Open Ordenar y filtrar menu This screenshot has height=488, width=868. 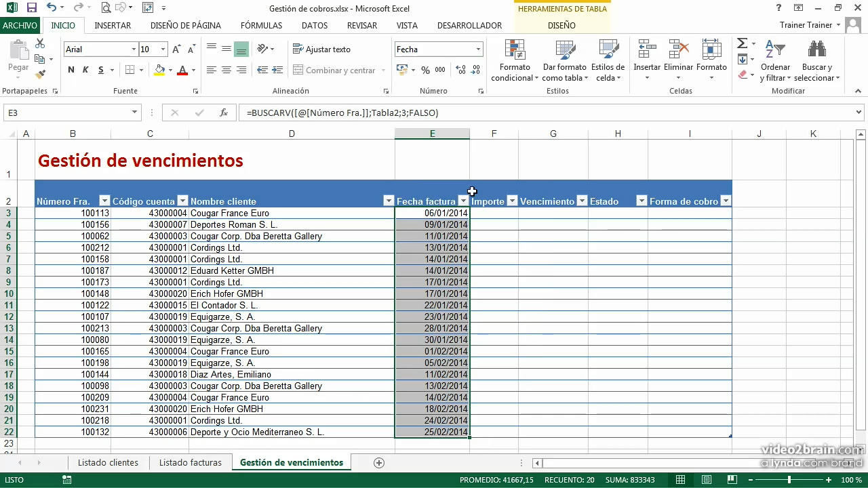(775, 60)
